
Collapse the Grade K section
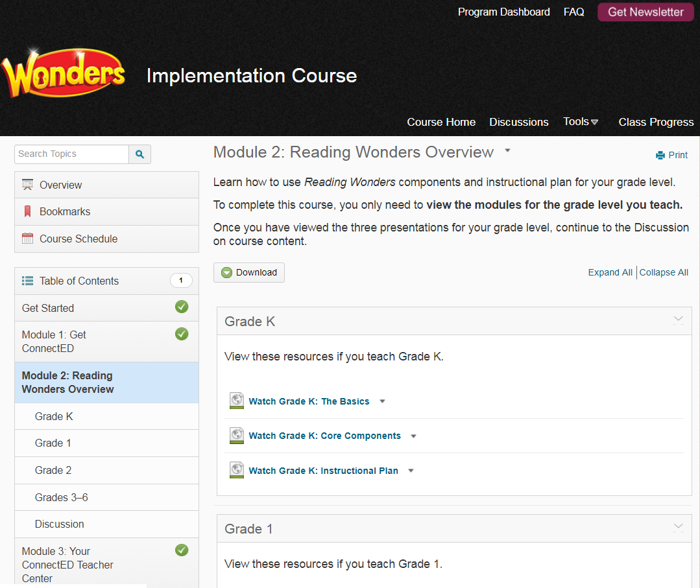pyautogui.click(x=678, y=320)
